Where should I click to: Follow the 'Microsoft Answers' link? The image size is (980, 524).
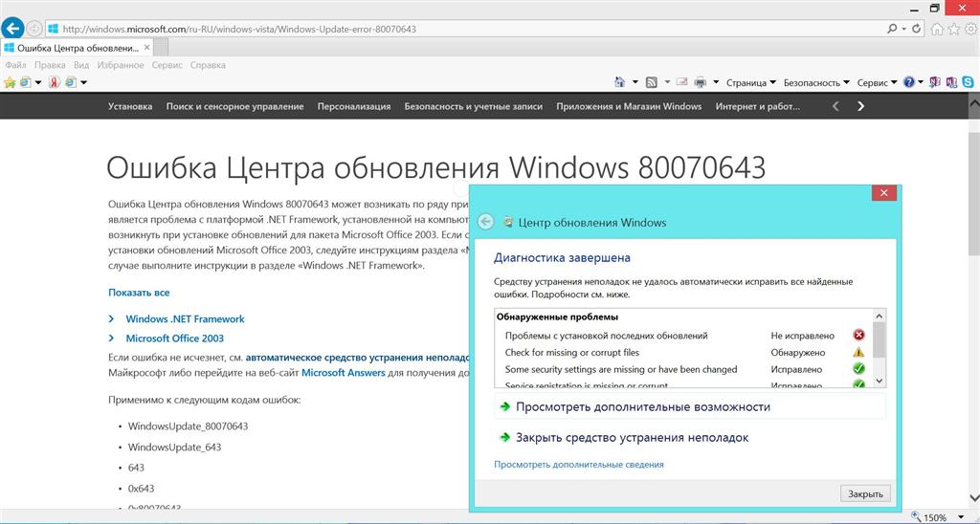344,373
